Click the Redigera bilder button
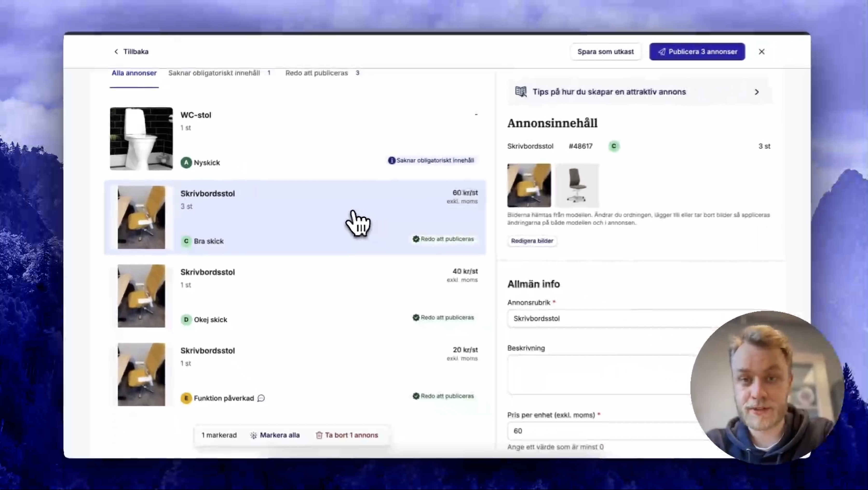The image size is (868, 490). [532, 241]
